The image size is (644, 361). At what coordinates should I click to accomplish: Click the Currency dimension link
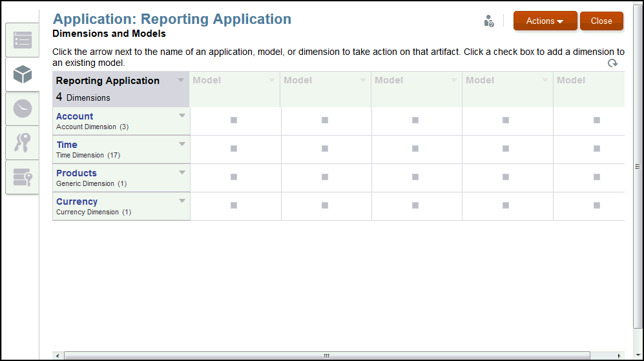pyautogui.click(x=77, y=201)
